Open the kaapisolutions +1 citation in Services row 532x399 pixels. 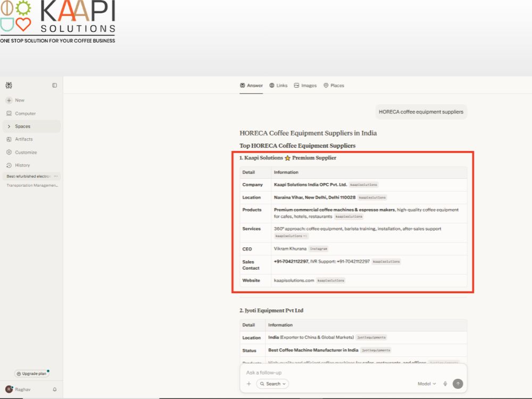click(292, 236)
